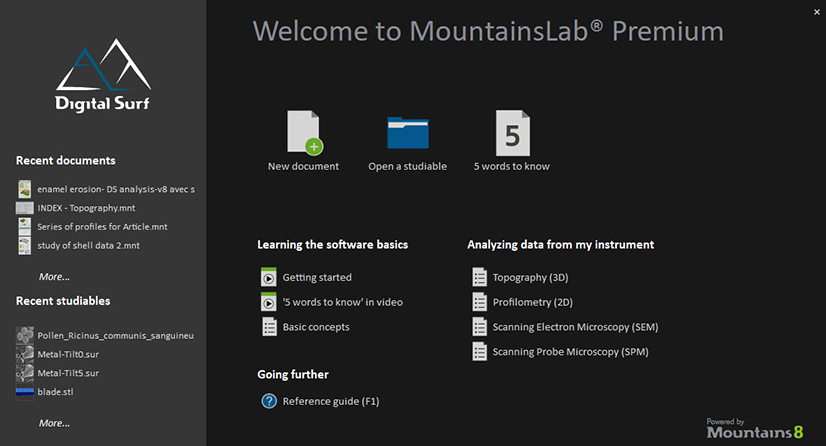Open enamel erosion- DS analysis-v8 document

[x=116, y=189]
